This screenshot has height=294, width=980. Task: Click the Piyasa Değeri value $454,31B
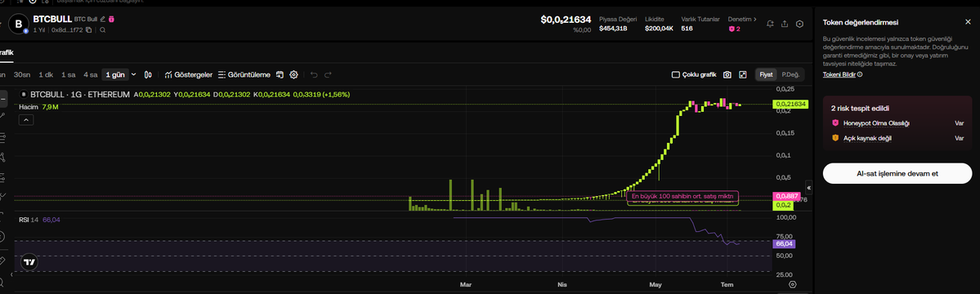[613, 29]
